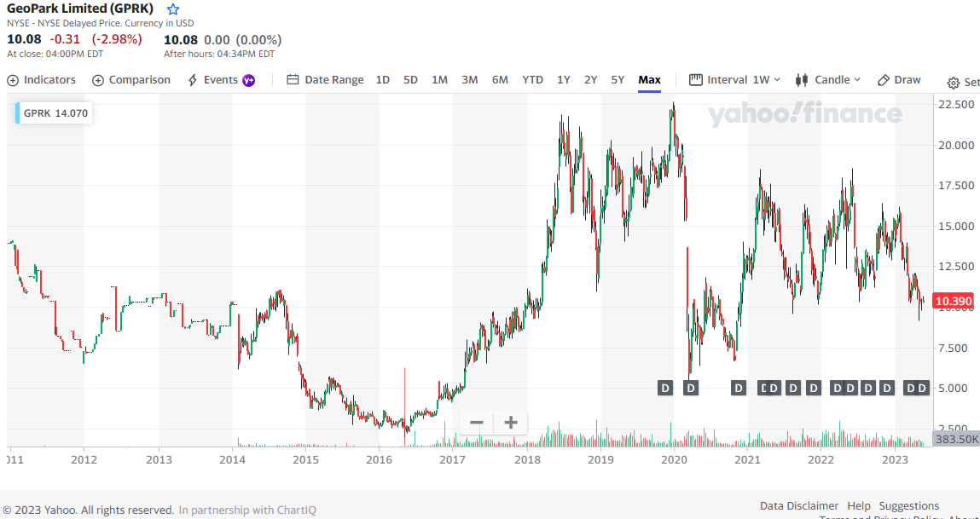The image size is (980, 519).
Task: Open chart Settings via gear icon
Action: (953, 83)
